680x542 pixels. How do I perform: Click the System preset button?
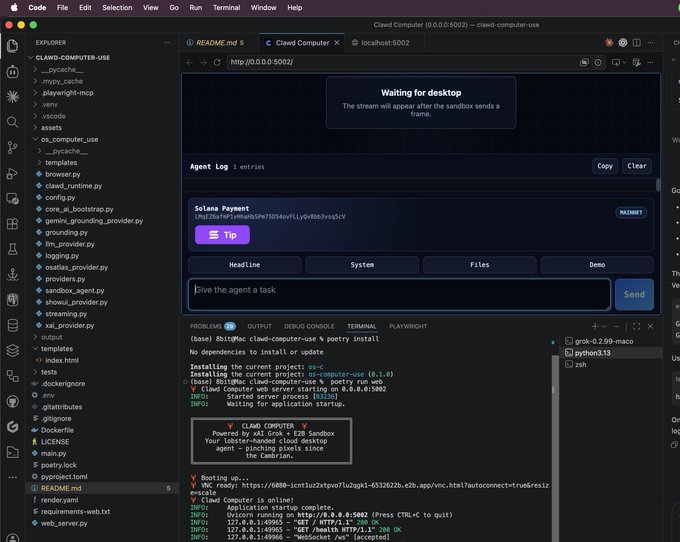pyautogui.click(x=362, y=264)
